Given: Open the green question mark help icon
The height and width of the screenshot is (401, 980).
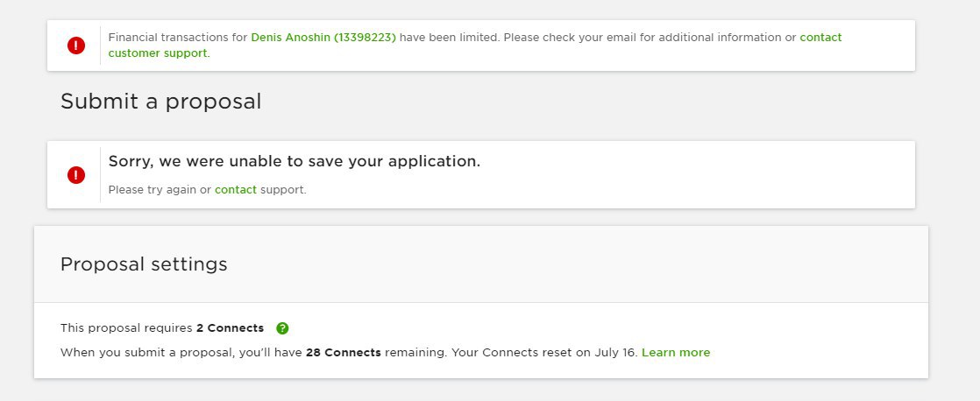Looking at the screenshot, I should pyautogui.click(x=282, y=328).
